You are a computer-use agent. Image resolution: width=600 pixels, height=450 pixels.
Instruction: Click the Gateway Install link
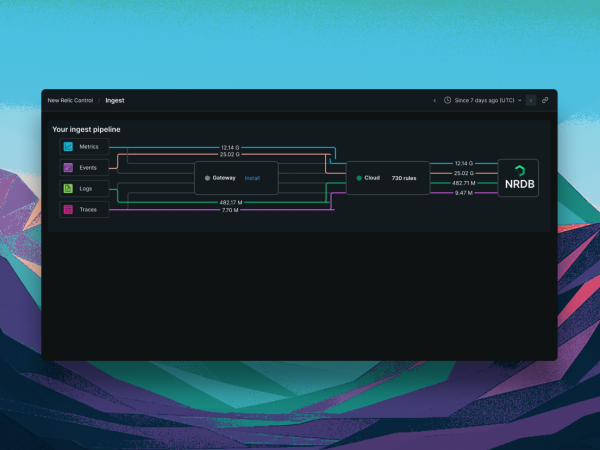point(252,178)
